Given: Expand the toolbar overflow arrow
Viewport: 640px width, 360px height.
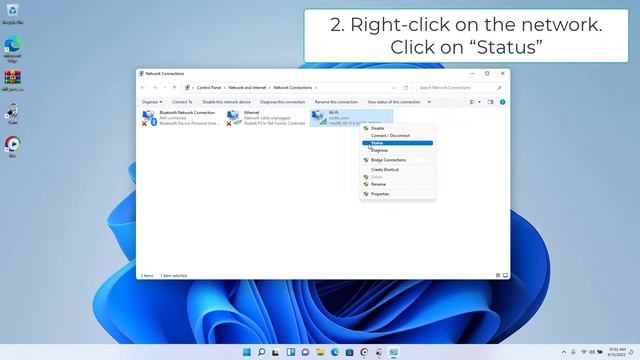Looking at the screenshot, I should coord(429,102).
